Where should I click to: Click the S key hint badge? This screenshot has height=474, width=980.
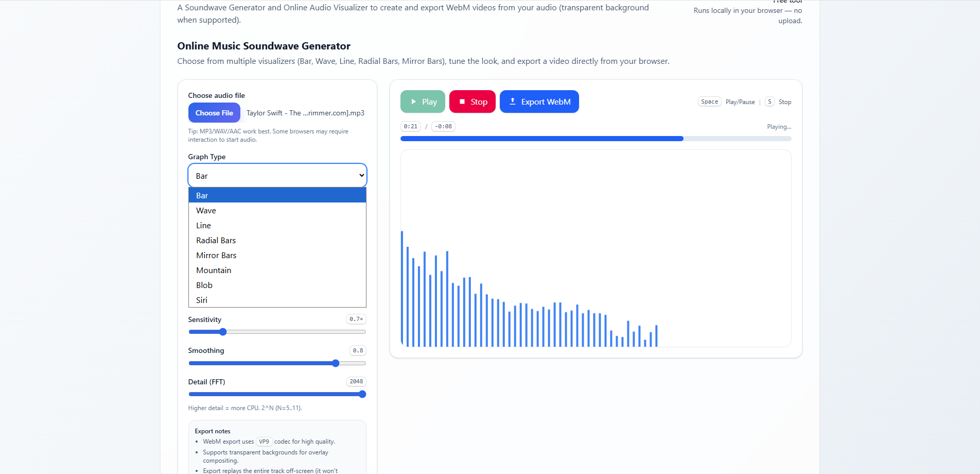coord(769,101)
